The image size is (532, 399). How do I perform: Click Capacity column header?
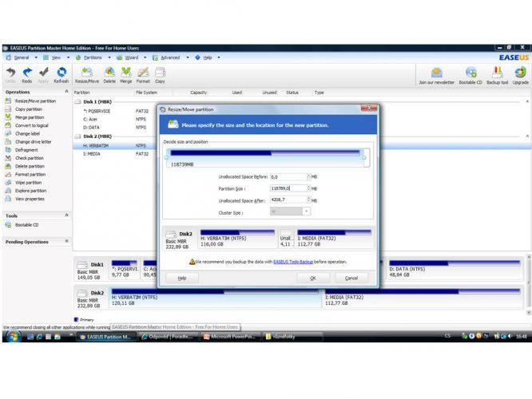click(198, 93)
